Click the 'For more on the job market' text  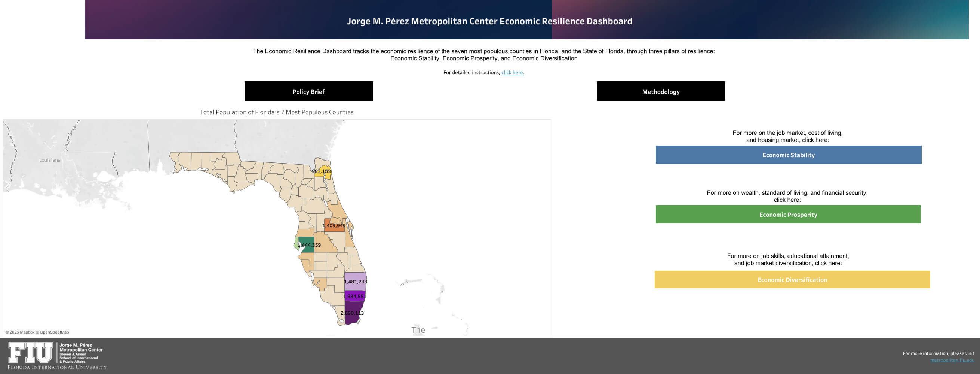tap(787, 136)
